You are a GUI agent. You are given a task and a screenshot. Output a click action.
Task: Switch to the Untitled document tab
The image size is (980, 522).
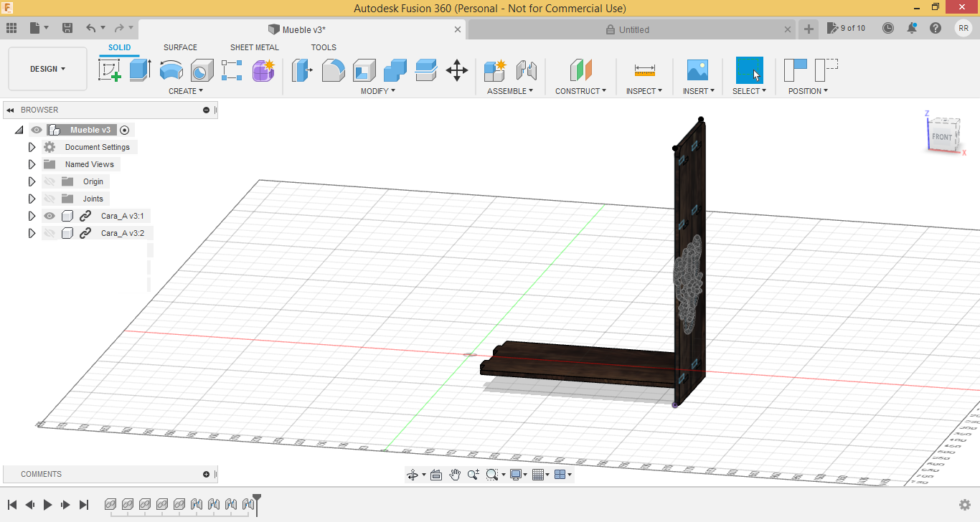(632, 29)
